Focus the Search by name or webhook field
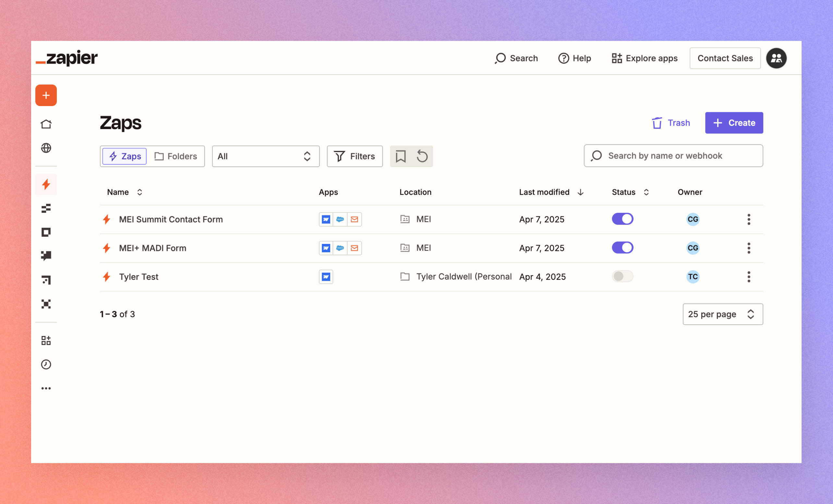Screen dimensions: 833x504 point(673,156)
